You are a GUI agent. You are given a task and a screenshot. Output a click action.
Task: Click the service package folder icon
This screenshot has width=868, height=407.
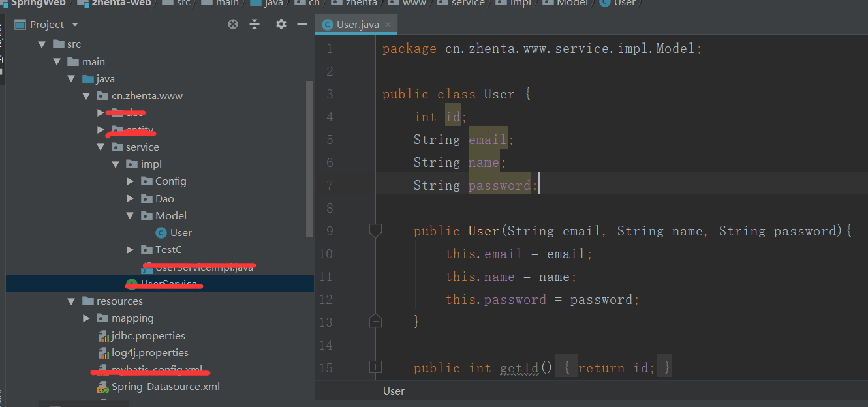point(117,147)
